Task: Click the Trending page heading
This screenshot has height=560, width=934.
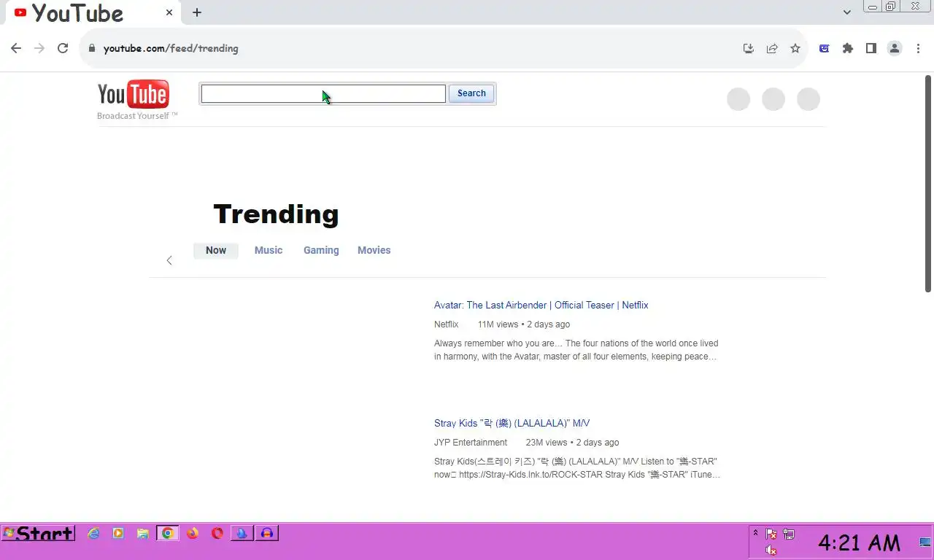Action: point(276,214)
